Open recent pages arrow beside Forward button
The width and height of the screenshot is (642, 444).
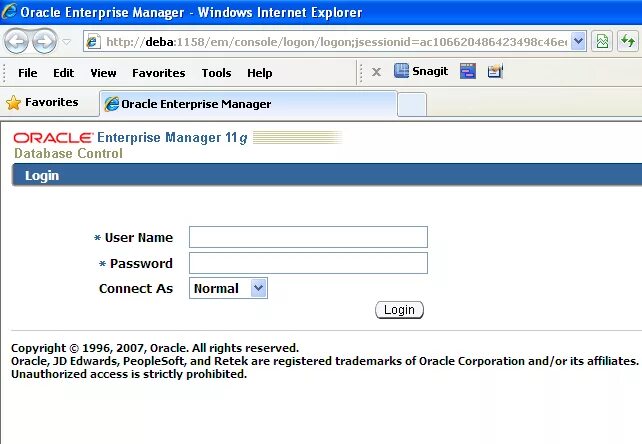(x=66, y=41)
